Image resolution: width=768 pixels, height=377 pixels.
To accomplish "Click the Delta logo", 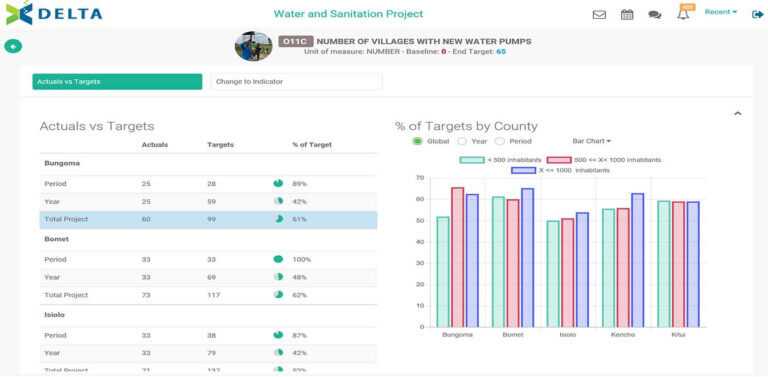I will pyautogui.click(x=54, y=13).
